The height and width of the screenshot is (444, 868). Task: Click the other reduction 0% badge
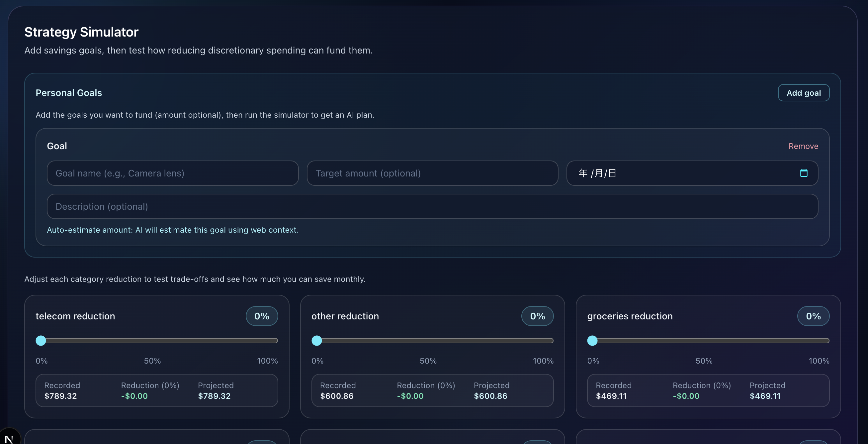pyautogui.click(x=537, y=316)
